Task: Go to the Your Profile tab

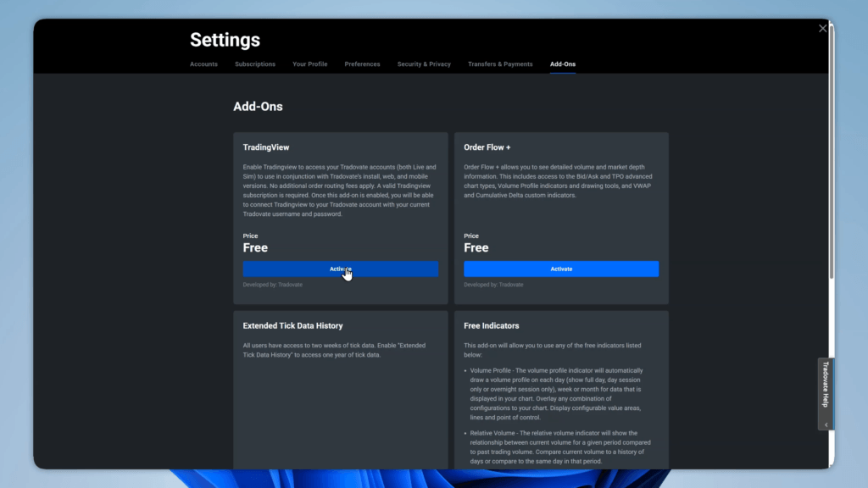Action: (x=309, y=64)
